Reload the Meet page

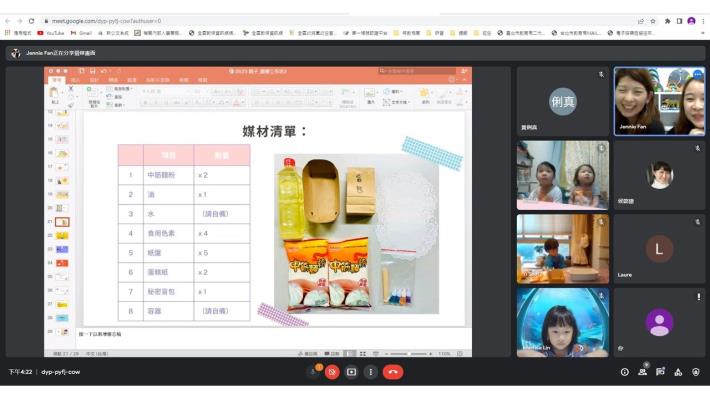point(31,21)
